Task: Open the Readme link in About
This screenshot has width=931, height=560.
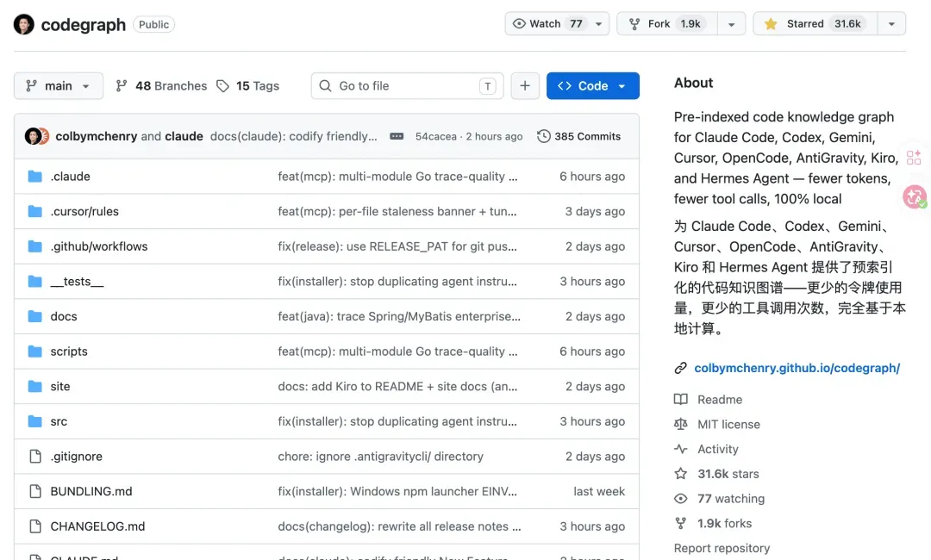Action: coord(720,399)
